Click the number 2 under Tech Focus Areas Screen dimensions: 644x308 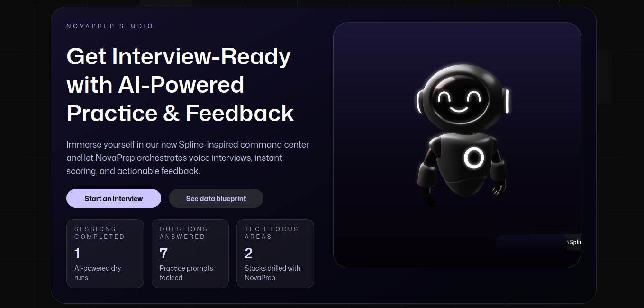(x=248, y=254)
